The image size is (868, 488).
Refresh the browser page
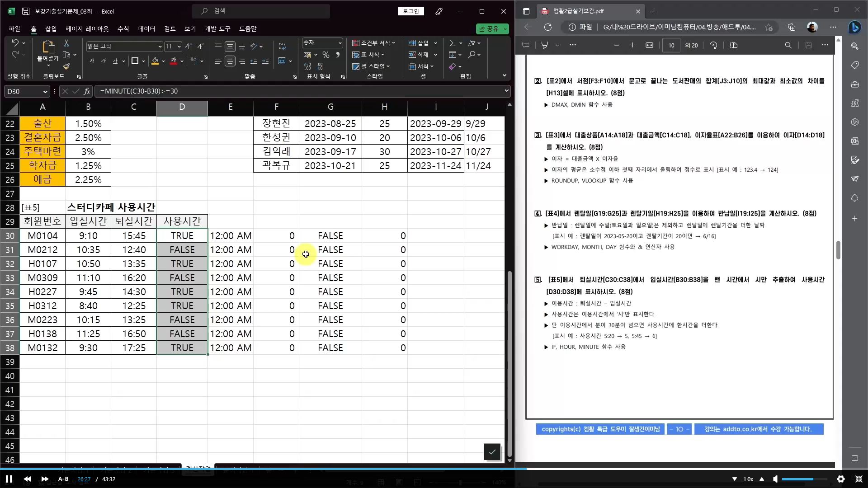547,27
